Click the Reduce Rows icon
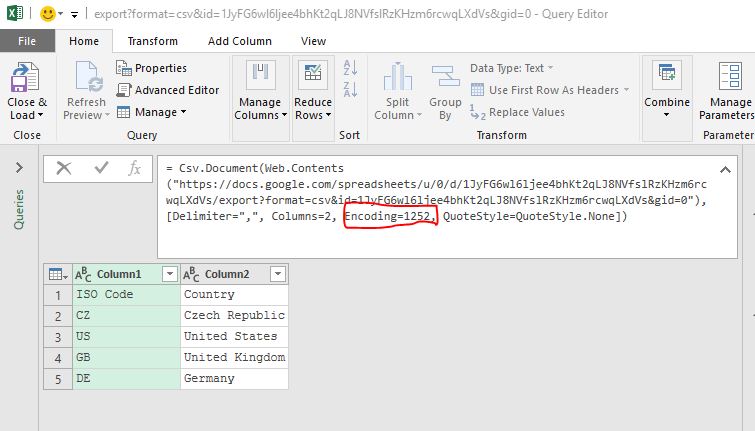Viewport: 755px width, 431px height. [x=313, y=75]
